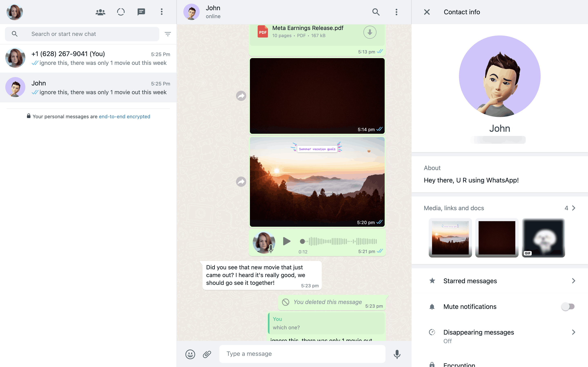Image resolution: width=588 pixels, height=367 pixels.
Task: Click the voice message seek dot
Action: (x=302, y=241)
